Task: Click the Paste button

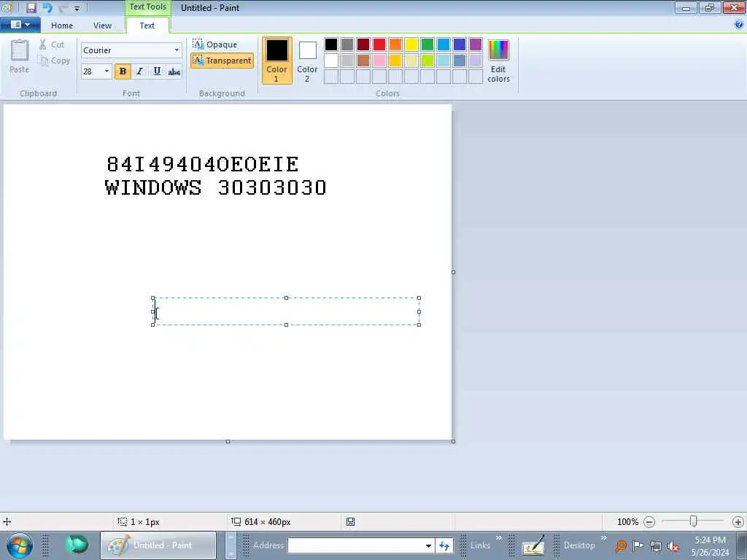Action: pos(20,56)
